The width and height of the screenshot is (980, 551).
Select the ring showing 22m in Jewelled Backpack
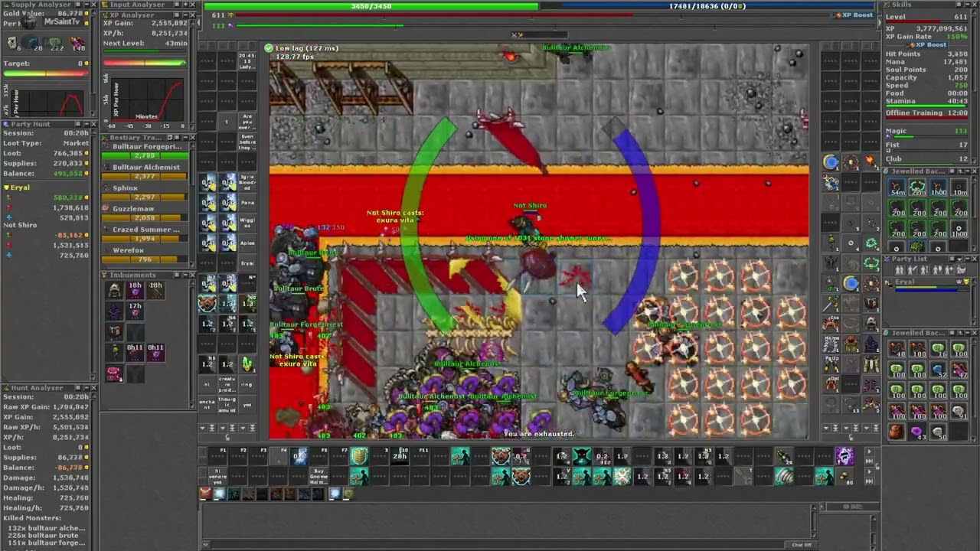[x=917, y=187]
